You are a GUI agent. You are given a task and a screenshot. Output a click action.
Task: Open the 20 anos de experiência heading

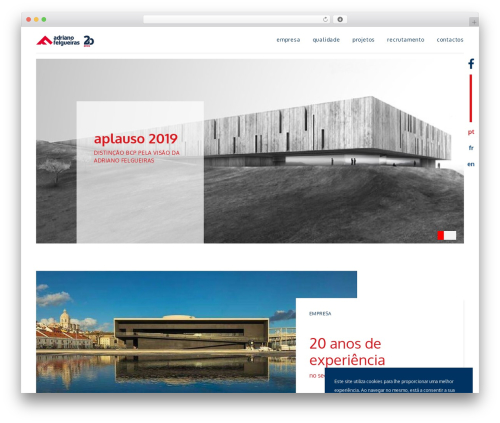tap(347, 352)
